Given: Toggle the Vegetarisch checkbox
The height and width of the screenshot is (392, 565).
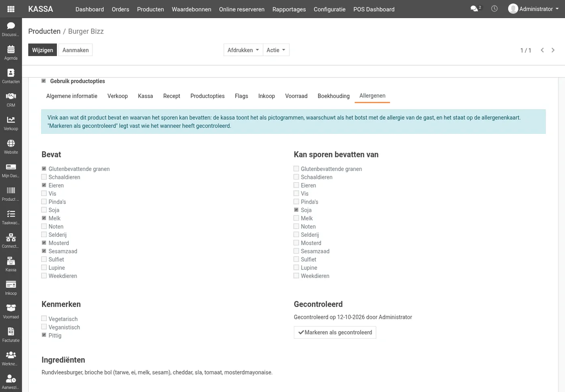Looking at the screenshot, I should [44, 319].
